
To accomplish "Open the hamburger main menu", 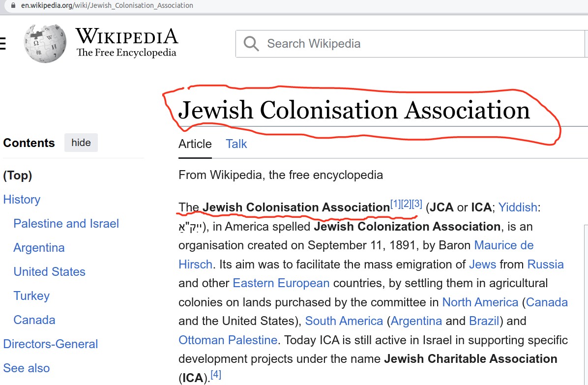I will [x=2, y=44].
